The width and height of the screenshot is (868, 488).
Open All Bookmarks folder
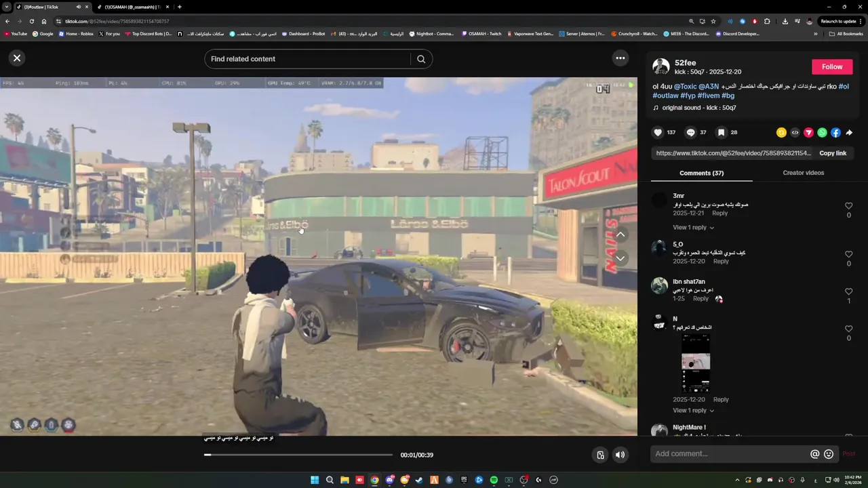click(x=846, y=34)
